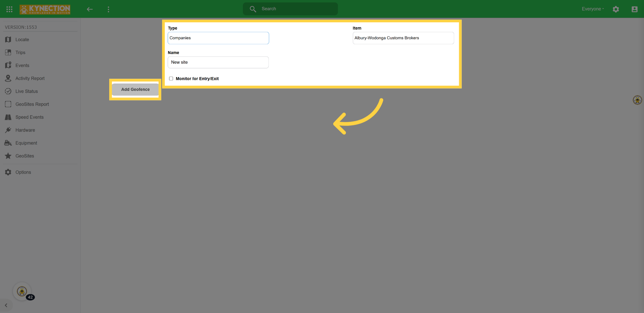The image size is (644, 313).
Task: Expand the Everyone group dropdown
Action: click(593, 9)
